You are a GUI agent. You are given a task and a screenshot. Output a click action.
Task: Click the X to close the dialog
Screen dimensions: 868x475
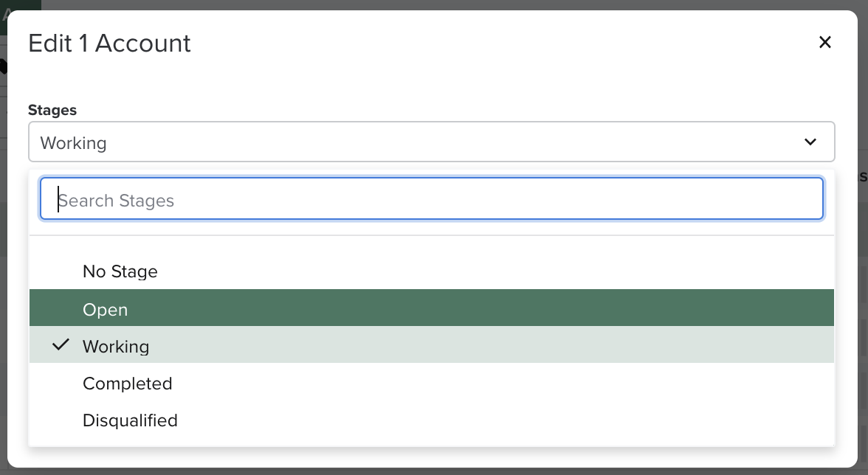824,42
